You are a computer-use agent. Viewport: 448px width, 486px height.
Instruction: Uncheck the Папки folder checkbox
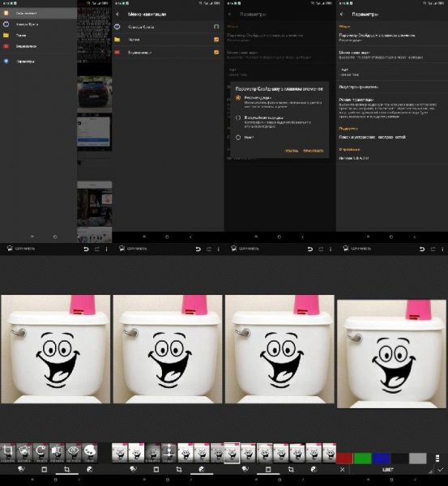point(216,40)
